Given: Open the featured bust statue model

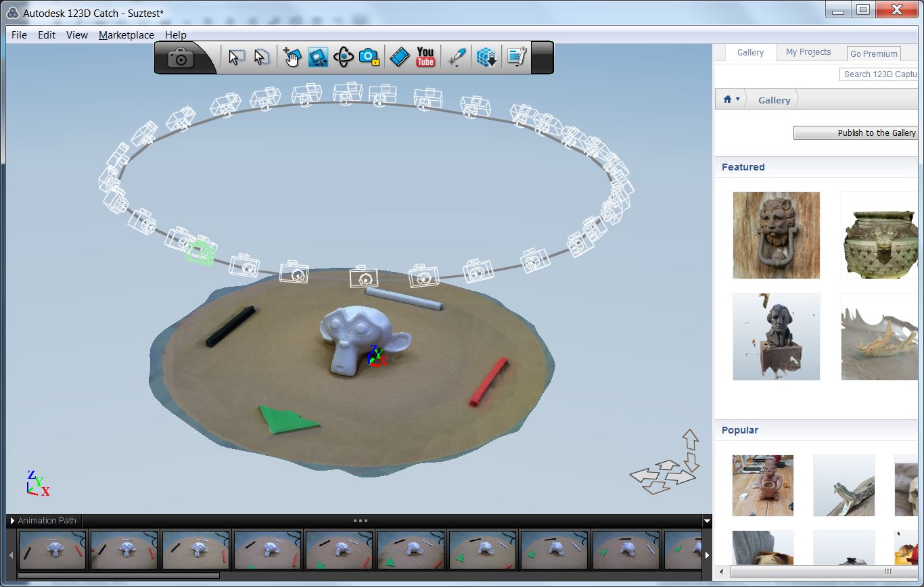Looking at the screenshot, I should 777,337.
